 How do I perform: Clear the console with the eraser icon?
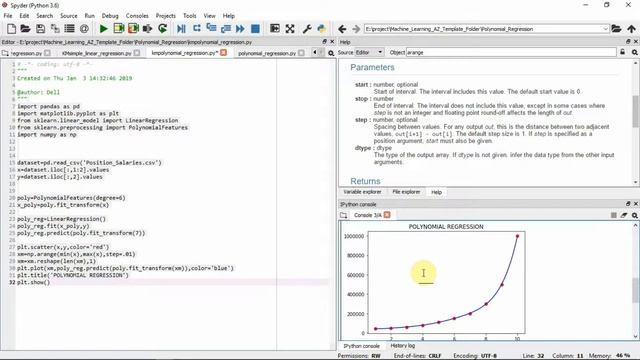[x=624, y=215]
